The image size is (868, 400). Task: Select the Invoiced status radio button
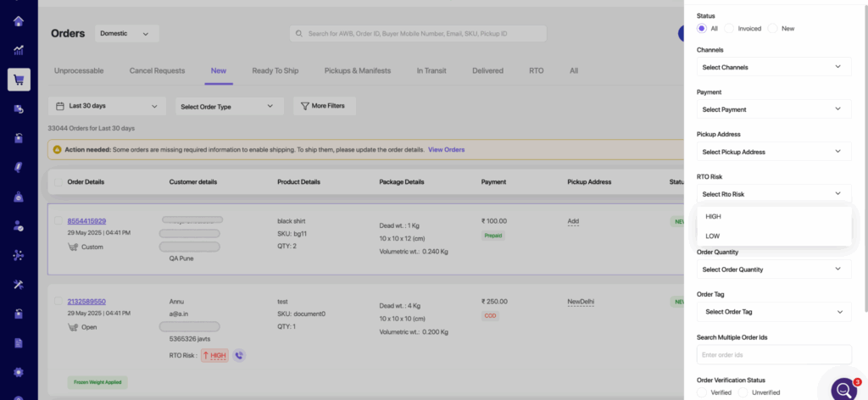(x=730, y=28)
